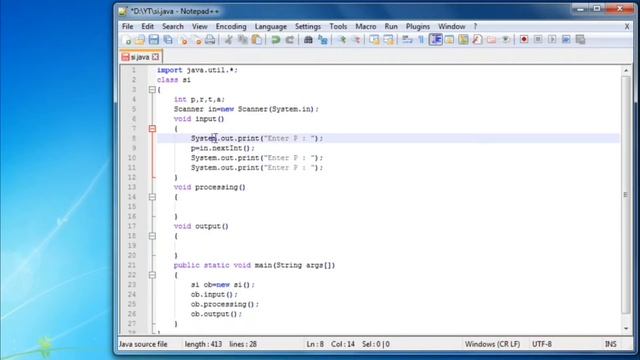Open the User Defined Language toolbar icon
The width and height of the screenshot is (640, 360).
(449, 40)
